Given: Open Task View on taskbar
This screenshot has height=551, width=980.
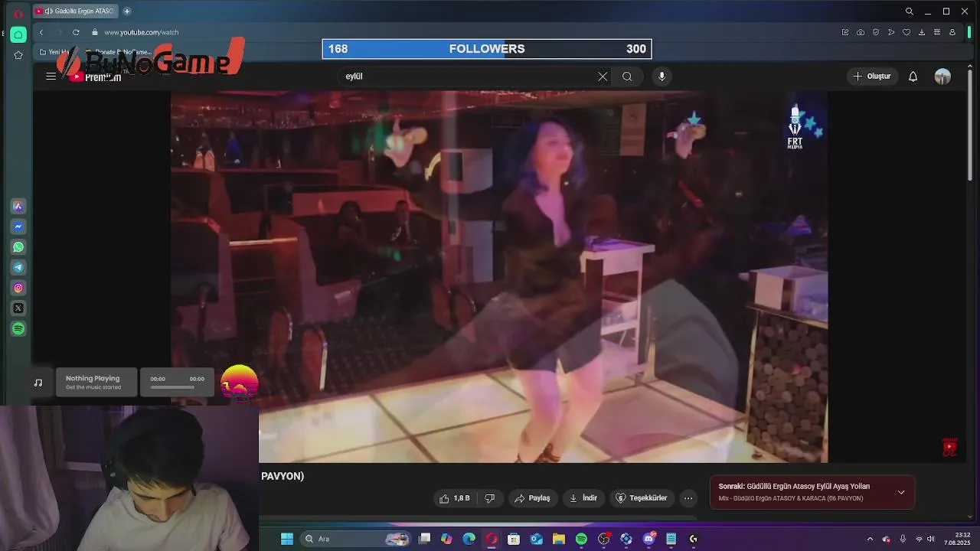Looking at the screenshot, I should coord(425,539).
